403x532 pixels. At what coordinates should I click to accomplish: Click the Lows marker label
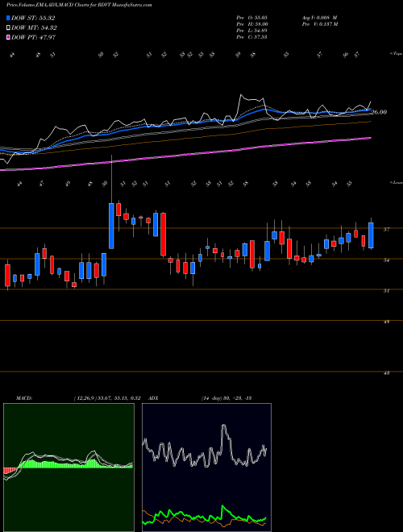[x=397, y=183]
